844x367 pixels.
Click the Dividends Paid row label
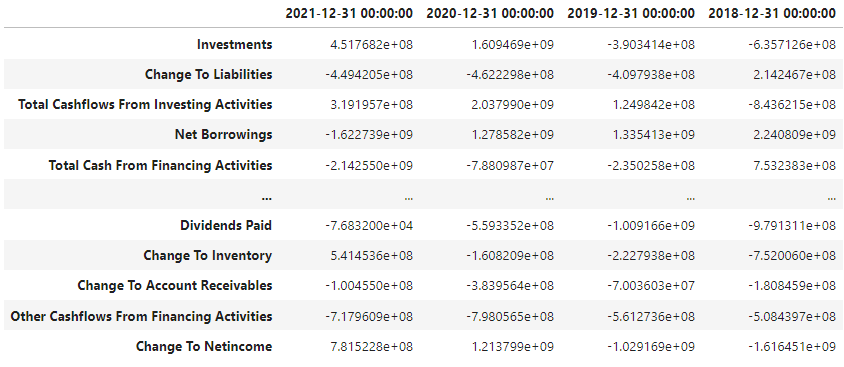click(x=226, y=225)
